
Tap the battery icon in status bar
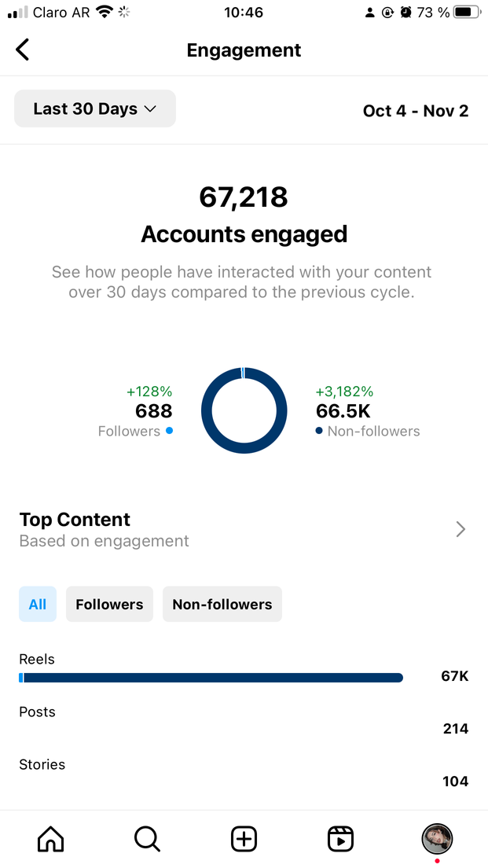coord(467,13)
